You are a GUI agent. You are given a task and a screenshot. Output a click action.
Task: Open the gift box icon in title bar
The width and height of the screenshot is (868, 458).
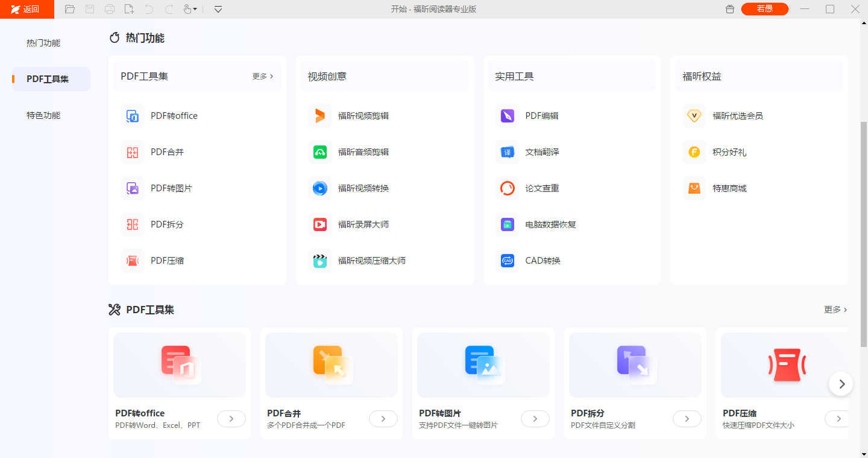730,9
